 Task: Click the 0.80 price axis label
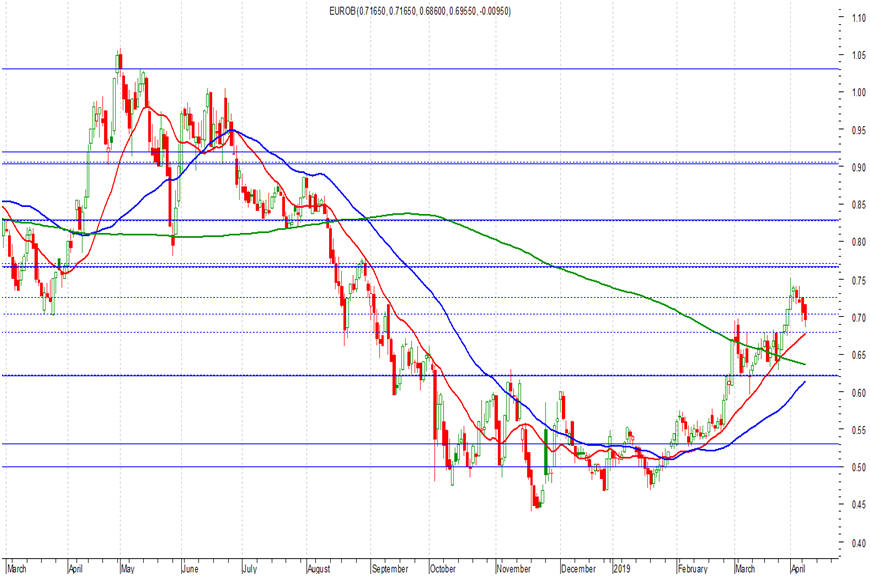[859, 242]
